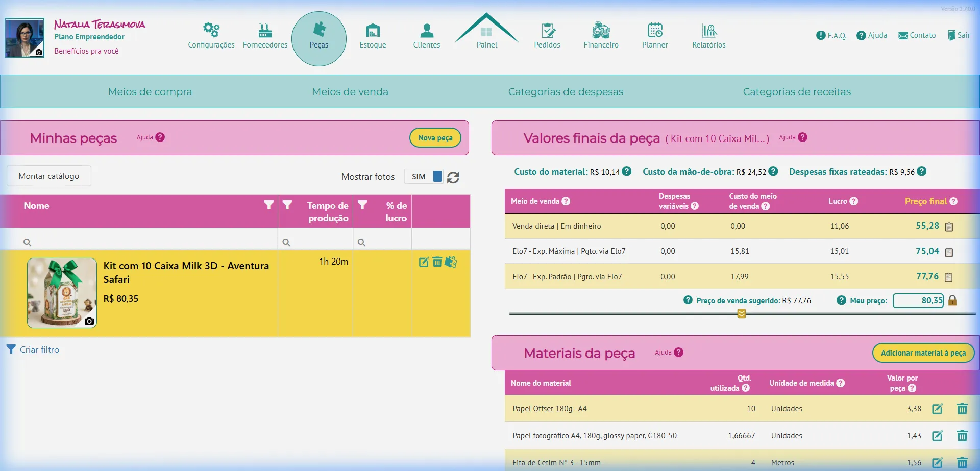Click the Nova peça button

coord(435,138)
